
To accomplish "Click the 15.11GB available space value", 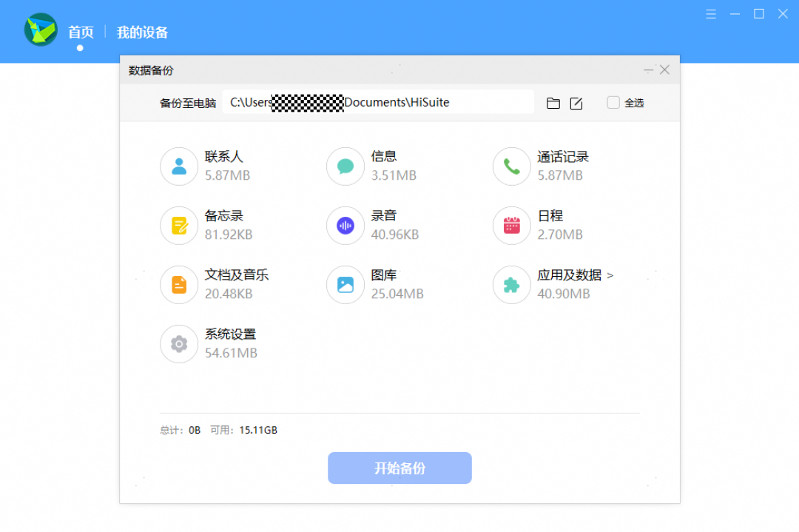I will [x=258, y=430].
